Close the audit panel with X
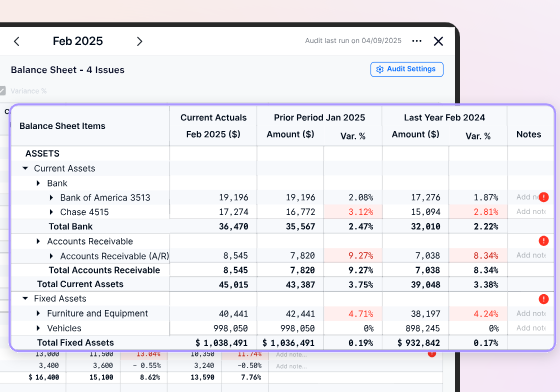Image resolution: width=560 pixels, height=392 pixels. tap(438, 41)
